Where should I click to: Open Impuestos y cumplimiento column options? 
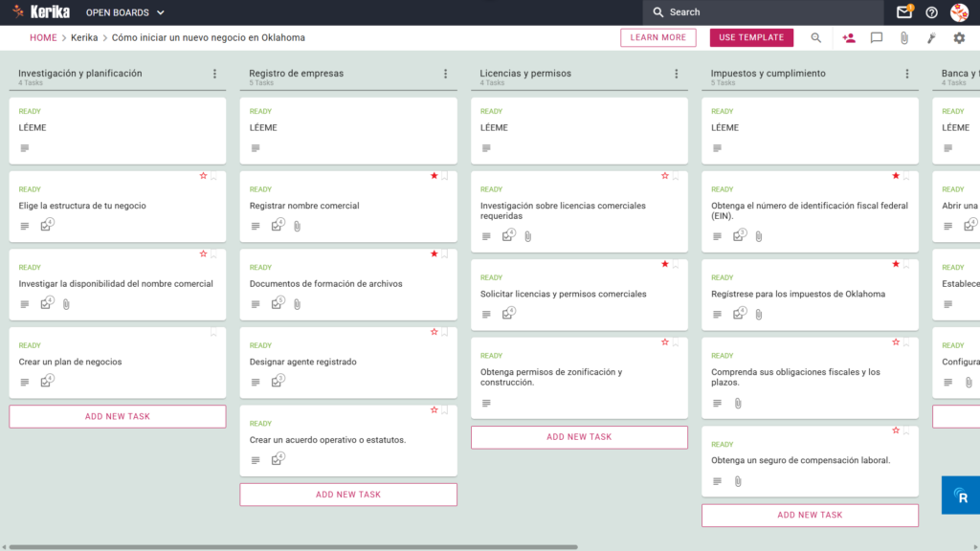point(907,74)
